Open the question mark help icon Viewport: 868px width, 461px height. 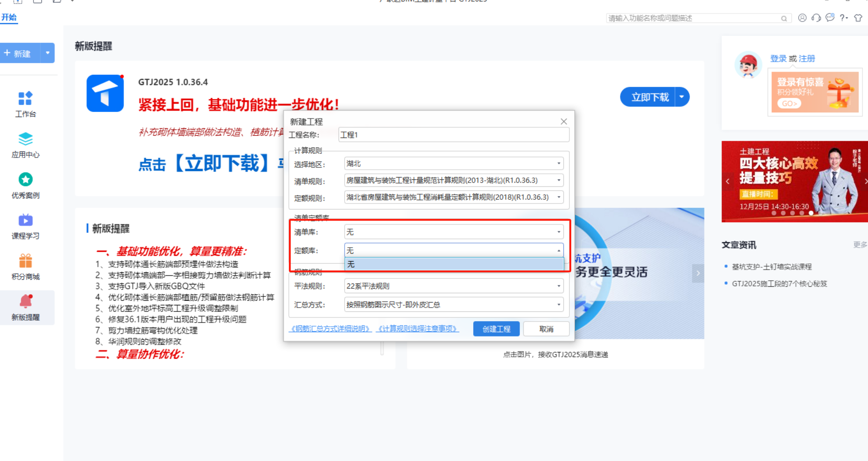tap(843, 18)
